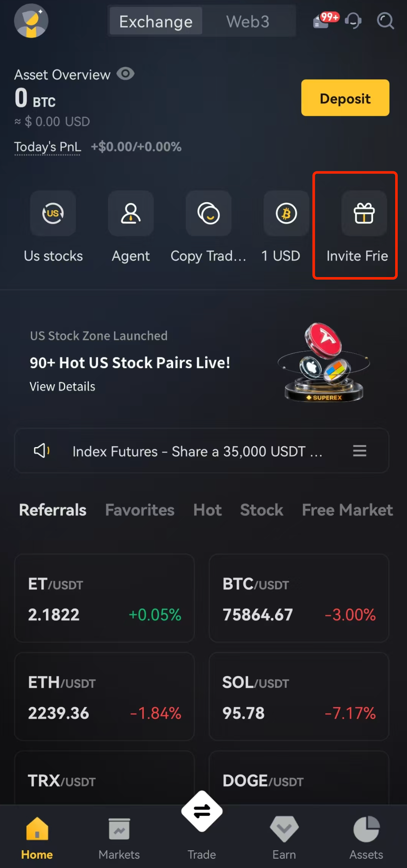The image size is (407, 868).
Task: Open the customer support headset icon
Action: coord(353,20)
